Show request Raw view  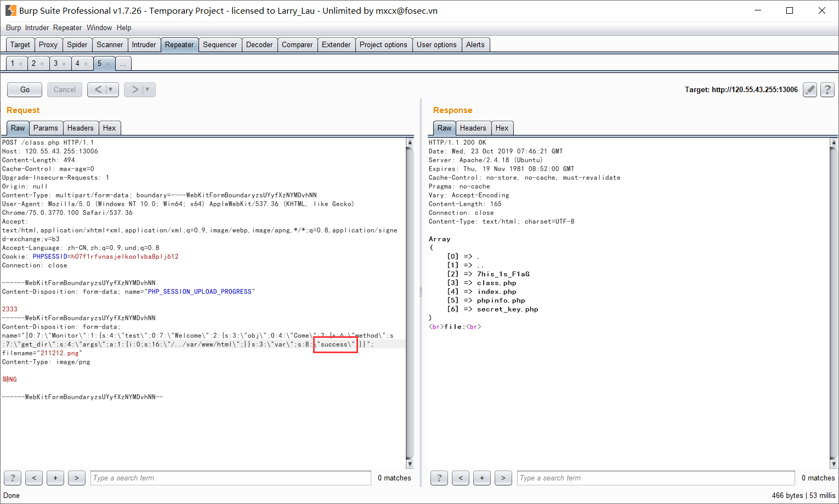(18, 128)
